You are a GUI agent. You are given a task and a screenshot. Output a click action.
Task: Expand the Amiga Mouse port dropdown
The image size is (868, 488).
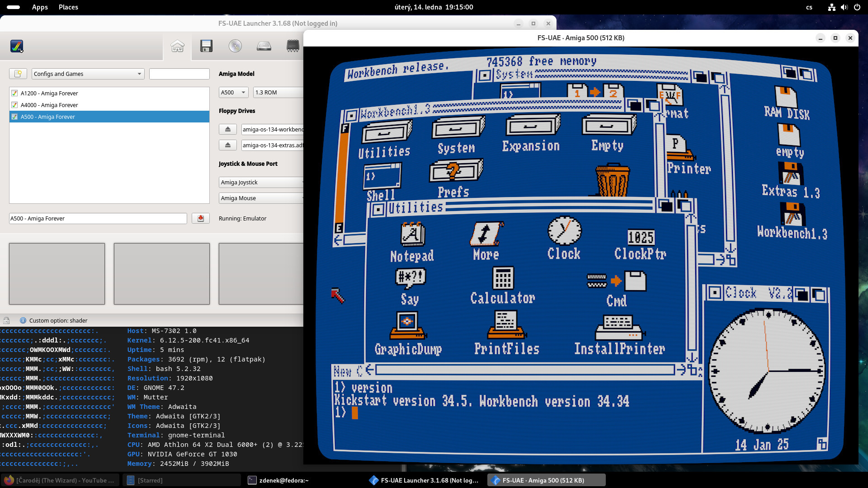(261, 198)
